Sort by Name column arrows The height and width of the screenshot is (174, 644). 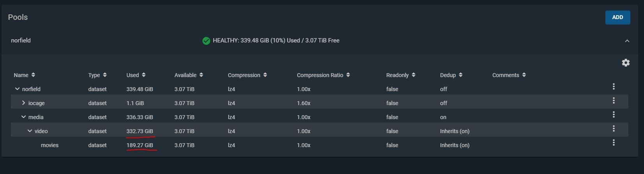click(x=33, y=75)
